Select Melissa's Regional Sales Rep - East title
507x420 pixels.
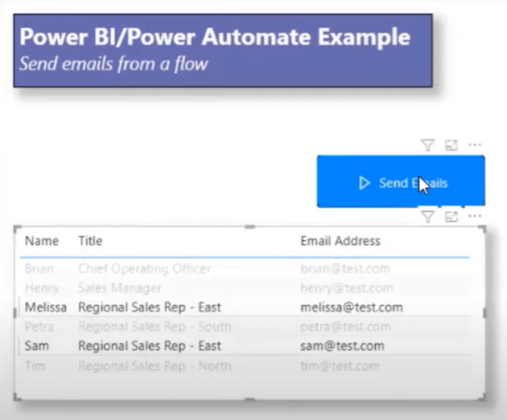click(x=150, y=307)
